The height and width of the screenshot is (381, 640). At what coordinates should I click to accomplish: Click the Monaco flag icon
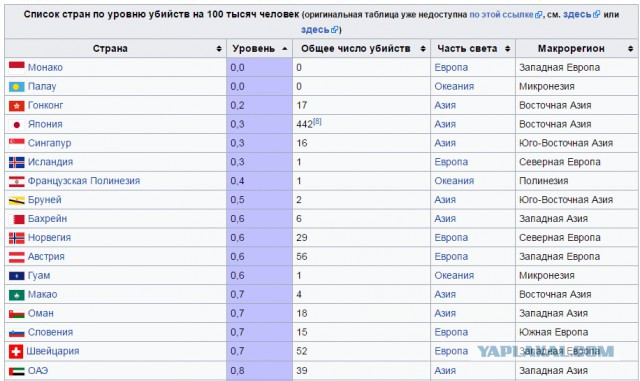click(x=17, y=67)
